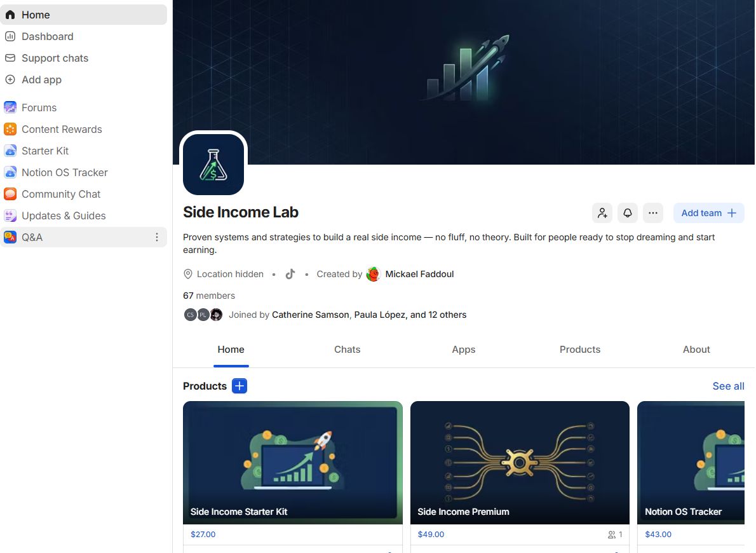Screen dimensions: 756x553
Task: Click the location pin icon
Action: point(188,274)
